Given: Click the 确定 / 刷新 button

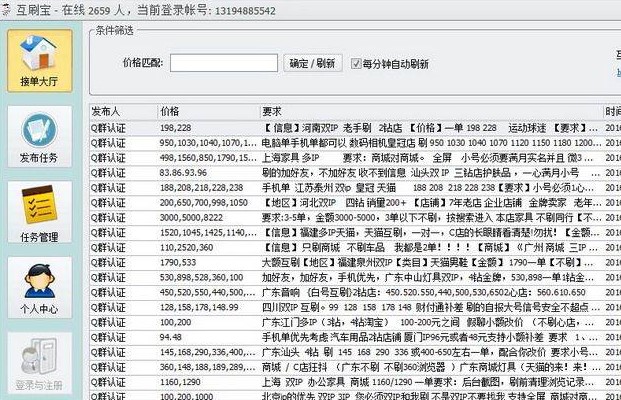Looking at the screenshot, I should (x=312, y=63).
